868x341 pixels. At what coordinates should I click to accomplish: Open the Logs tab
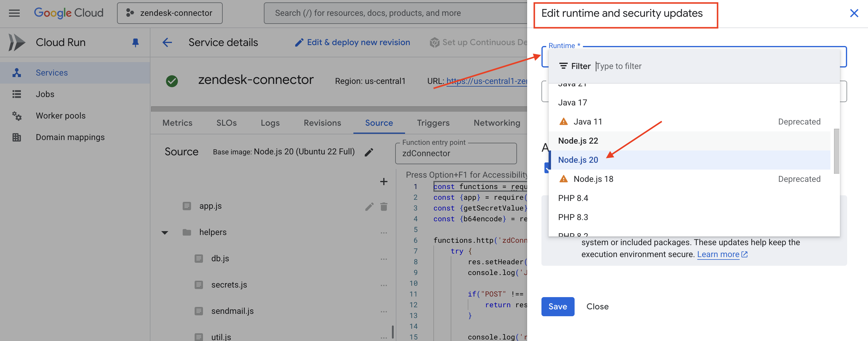coord(270,123)
